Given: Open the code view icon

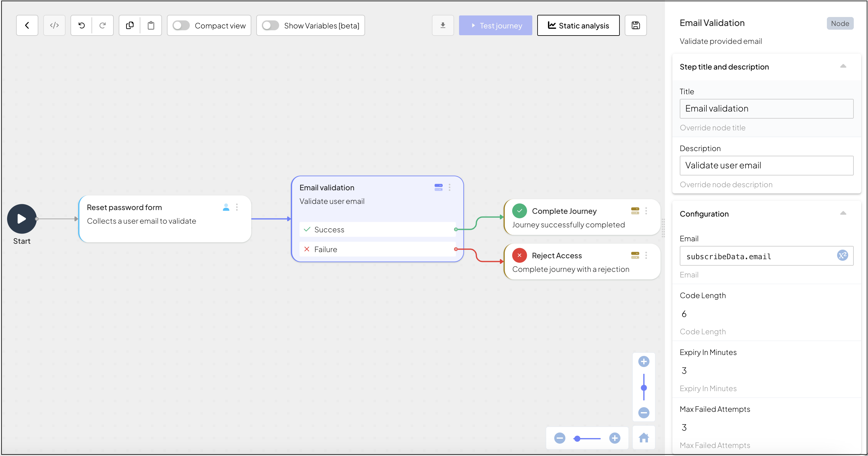Looking at the screenshot, I should point(54,25).
